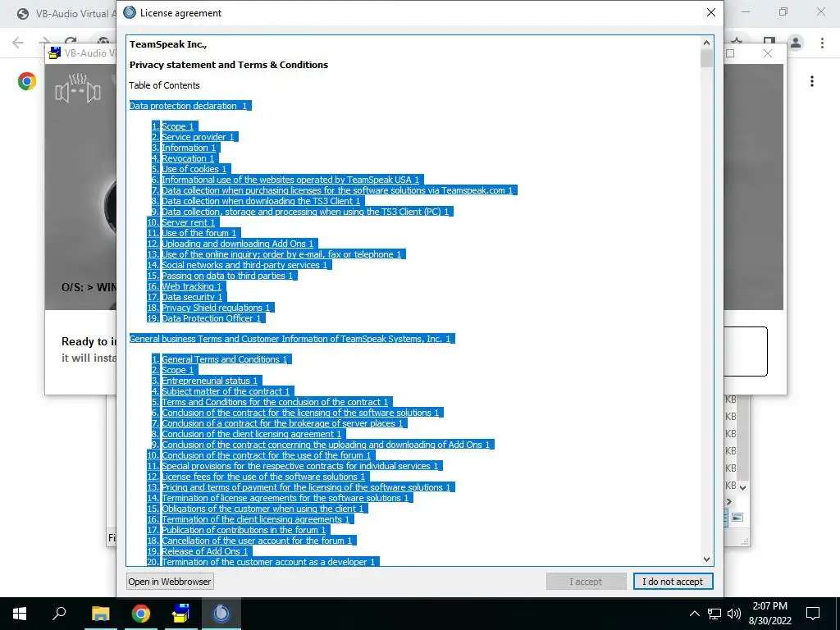Screen dimensions: 840x630
Task: Open the three-dot menu beside VB-Audio window
Action: pyautogui.click(x=812, y=81)
